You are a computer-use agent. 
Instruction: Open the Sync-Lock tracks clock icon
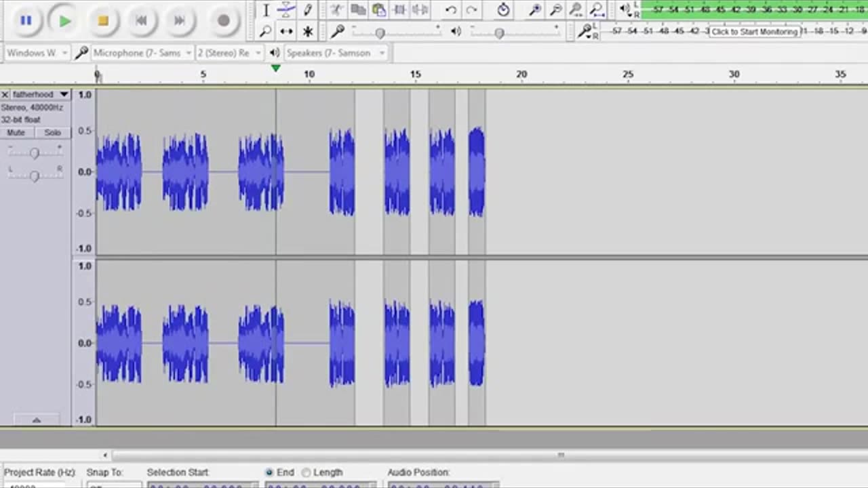click(503, 9)
